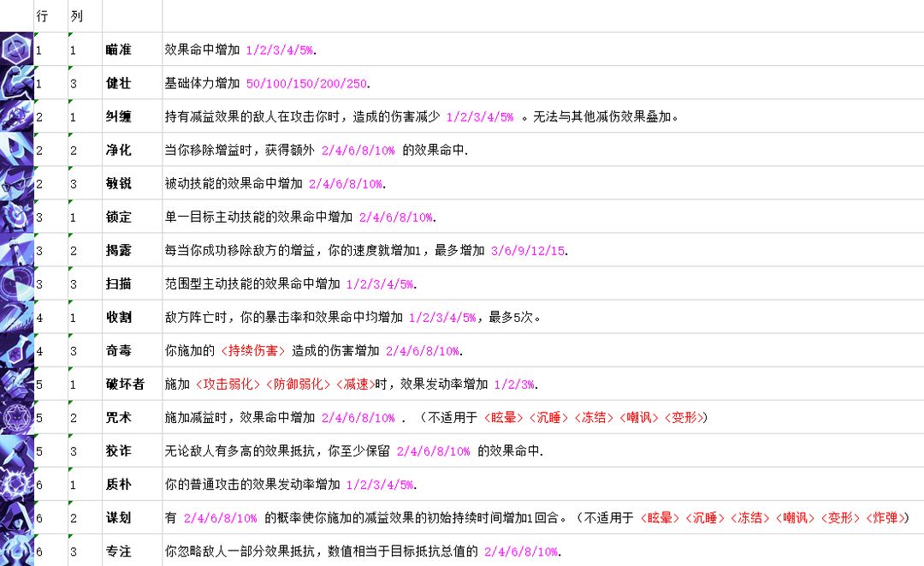This screenshot has height=566, width=924.
Task: Select the hooded figure icon beside 谋划
Action: pyautogui.click(x=16, y=518)
